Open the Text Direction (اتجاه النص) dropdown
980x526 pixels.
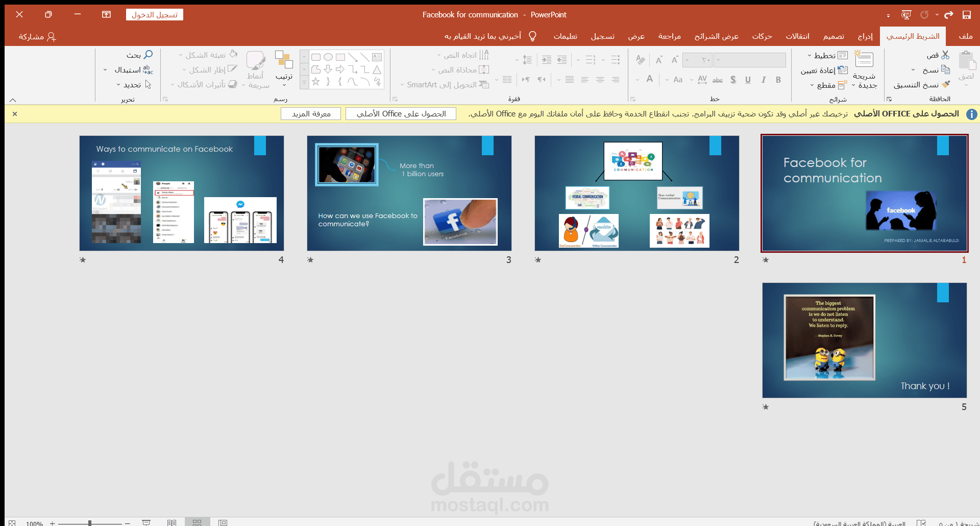point(462,55)
